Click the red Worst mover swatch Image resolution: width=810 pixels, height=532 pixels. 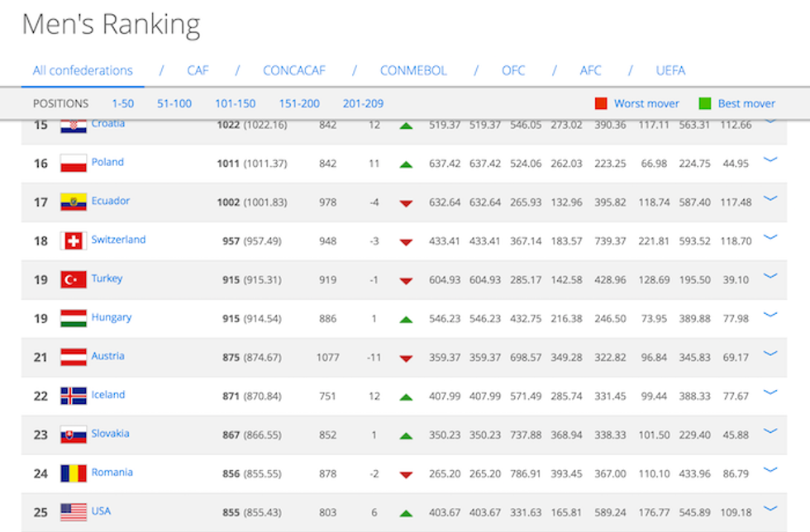pos(601,104)
